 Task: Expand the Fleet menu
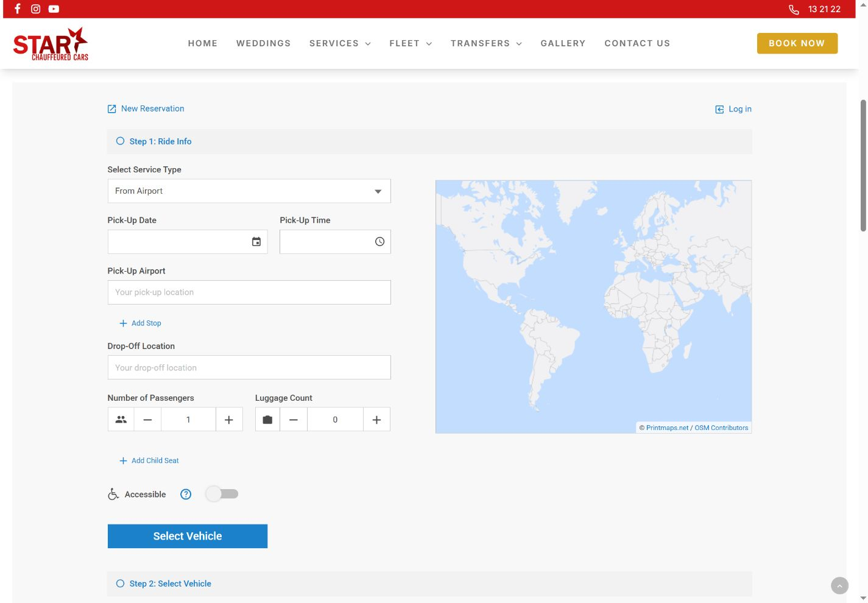pos(411,43)
